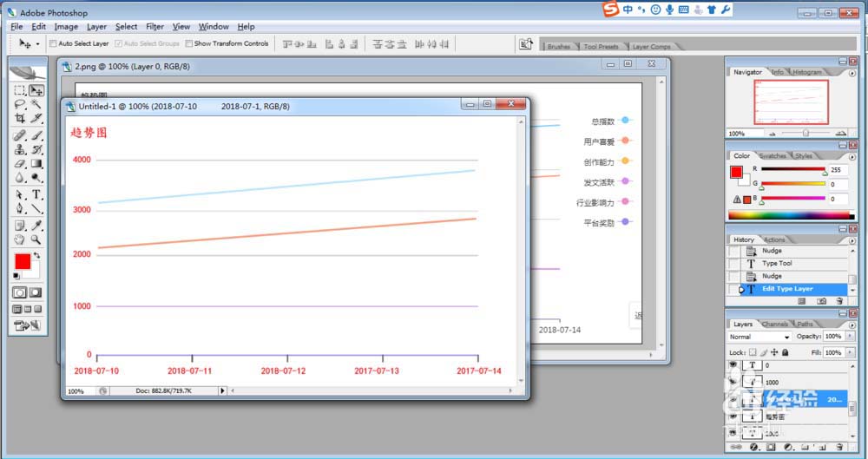This screenshot has width=868, height=459.
Task: Toggle Show Transform Controls checkbox
Action: (x=189, y=43)
